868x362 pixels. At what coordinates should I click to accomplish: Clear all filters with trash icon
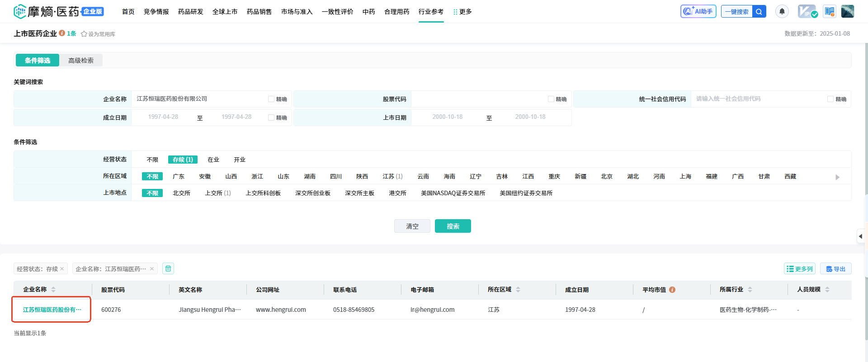point(168,268)
